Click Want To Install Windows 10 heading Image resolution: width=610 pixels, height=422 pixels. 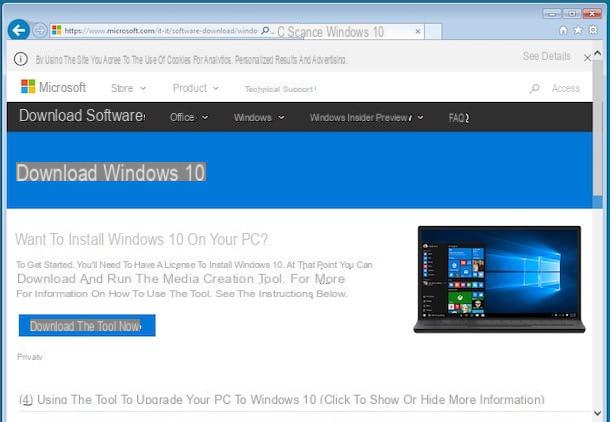[x=142, y=240]
